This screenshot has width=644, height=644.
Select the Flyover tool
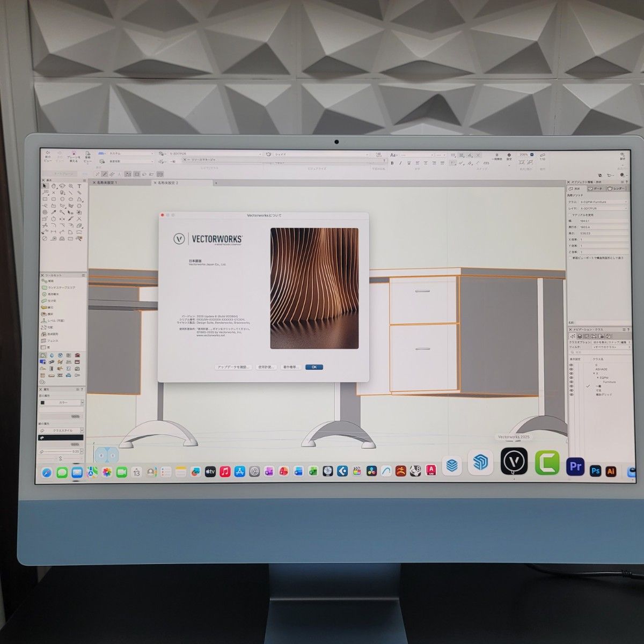click(x=62, y=186)
